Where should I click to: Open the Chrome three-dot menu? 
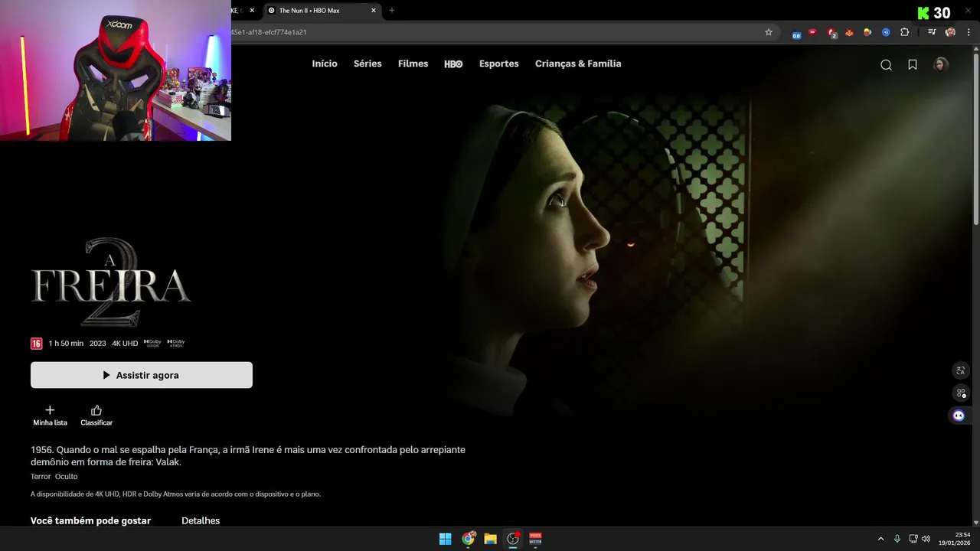point(969,32)
